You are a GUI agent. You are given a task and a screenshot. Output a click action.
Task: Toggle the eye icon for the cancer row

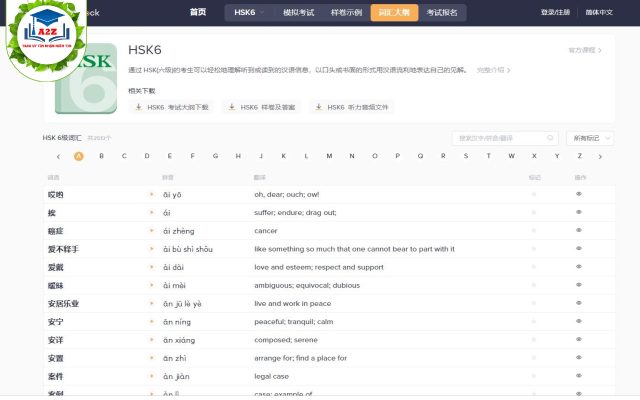tap(579, 231)
